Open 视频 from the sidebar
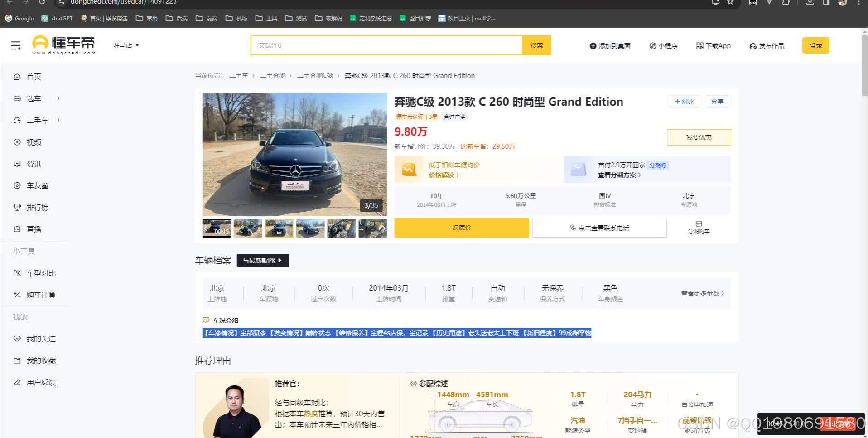Screen dimensions: 868x438 [x=34, y=142]
